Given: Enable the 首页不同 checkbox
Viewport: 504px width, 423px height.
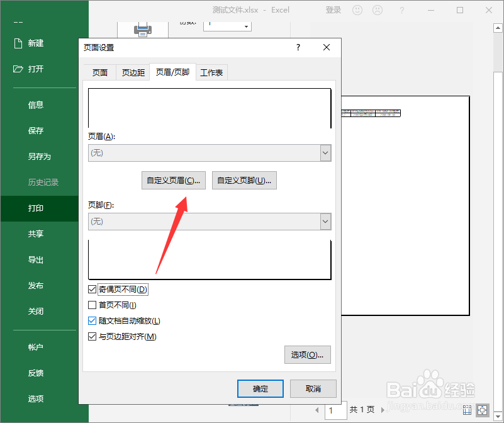Looking at the screenshot, I should 93,305.
